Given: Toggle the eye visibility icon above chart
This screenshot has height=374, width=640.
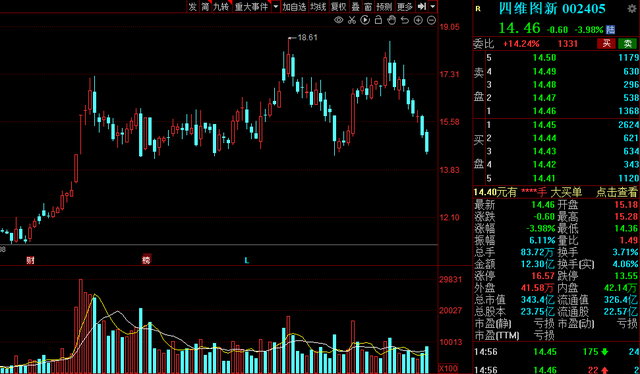Looking at the screenshot, I should [x=338, y=20].
